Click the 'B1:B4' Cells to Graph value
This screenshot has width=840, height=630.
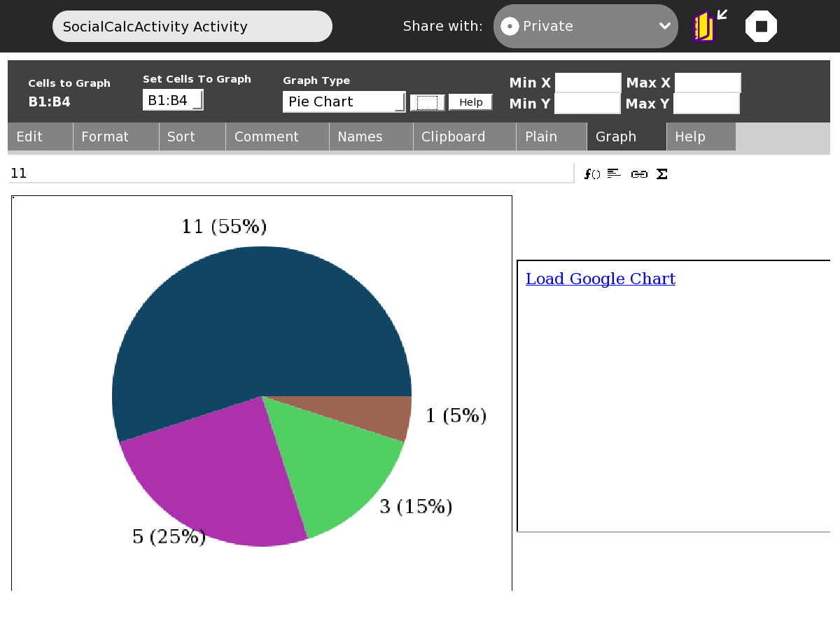49,101
